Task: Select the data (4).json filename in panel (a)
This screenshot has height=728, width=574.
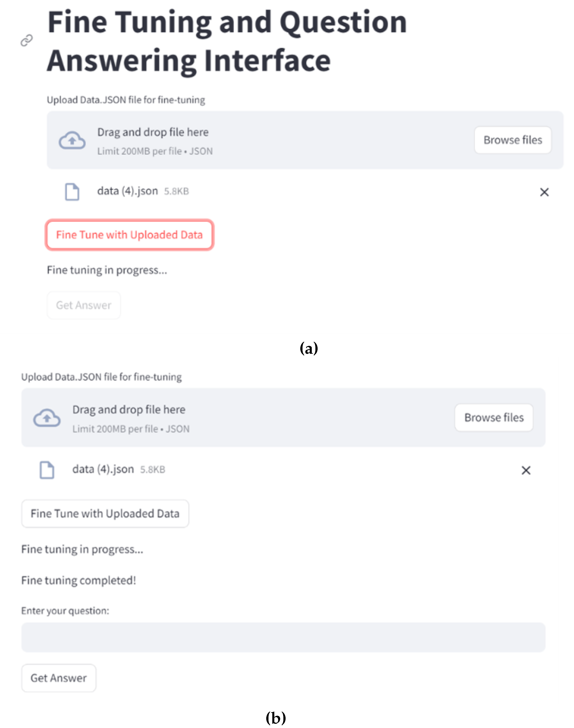Action: [127, 191]
